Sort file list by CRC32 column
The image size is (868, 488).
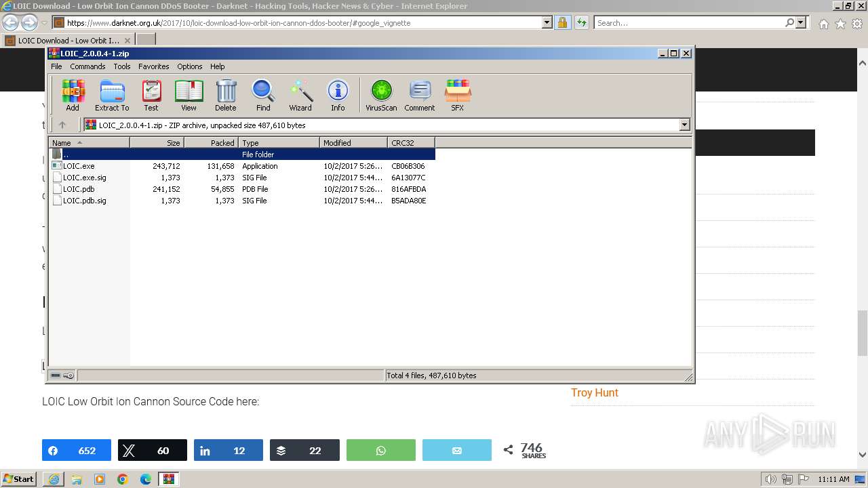(412, 142)
